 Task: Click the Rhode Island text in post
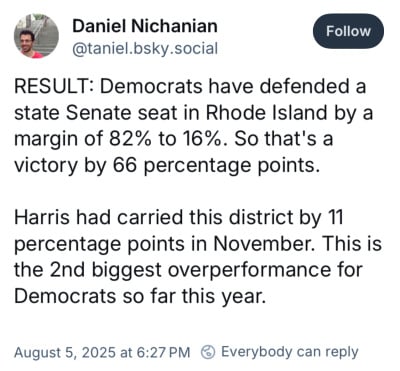pos(266,113)
